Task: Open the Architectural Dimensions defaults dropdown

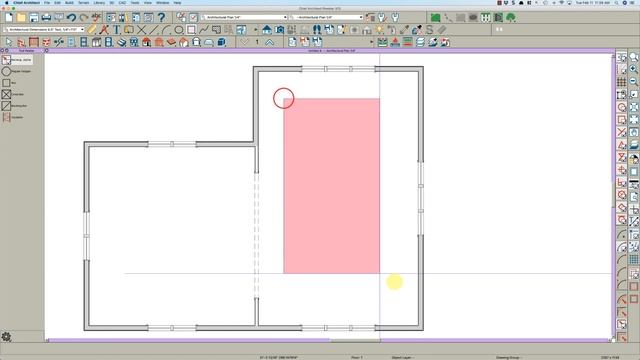Action: coord(44,30)
